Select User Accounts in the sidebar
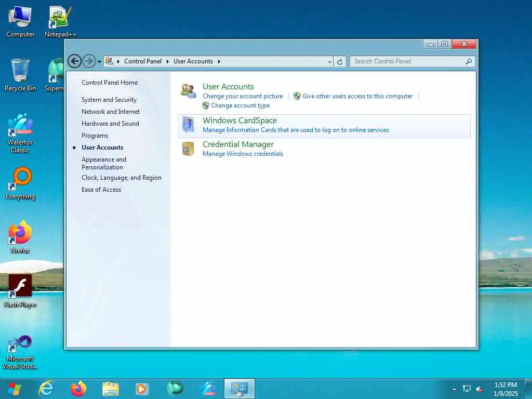The image size is (532, 399). click(102, 148)
